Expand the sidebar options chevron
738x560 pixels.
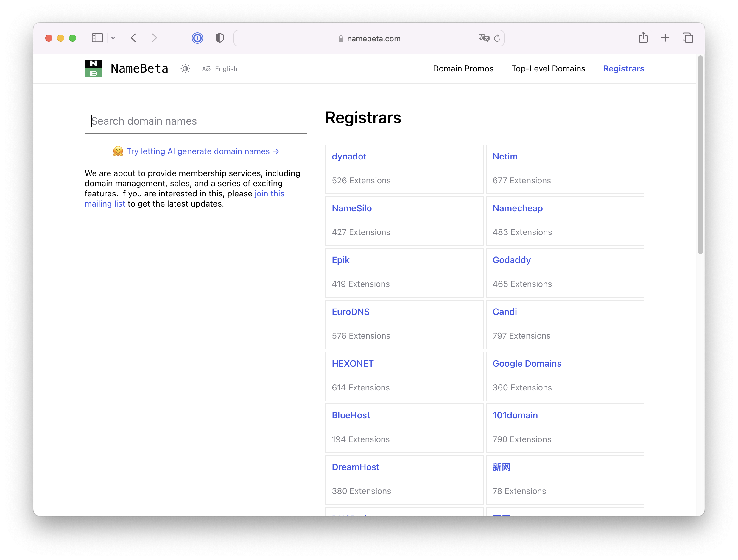(113, 38)
